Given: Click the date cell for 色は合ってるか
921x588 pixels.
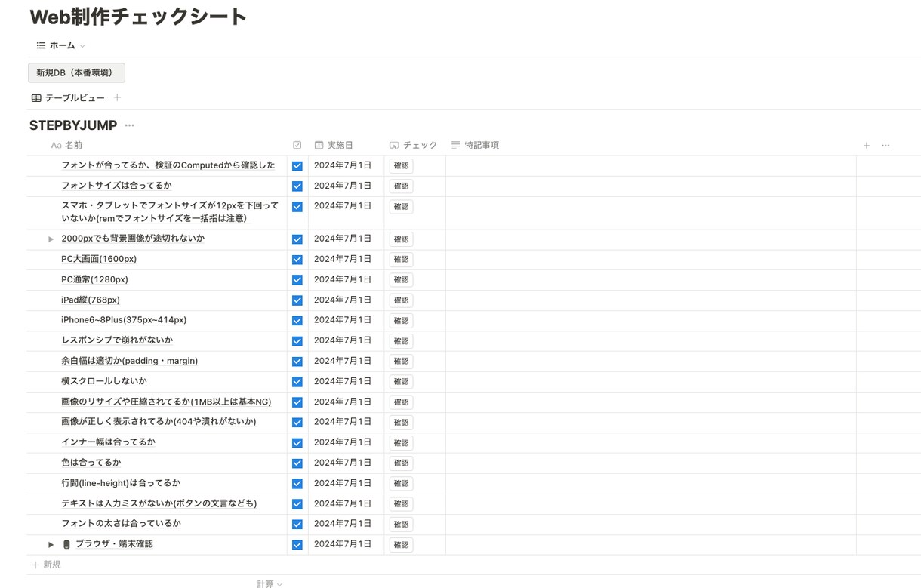Looking at the screenshot, I should [x=347, y=463].
